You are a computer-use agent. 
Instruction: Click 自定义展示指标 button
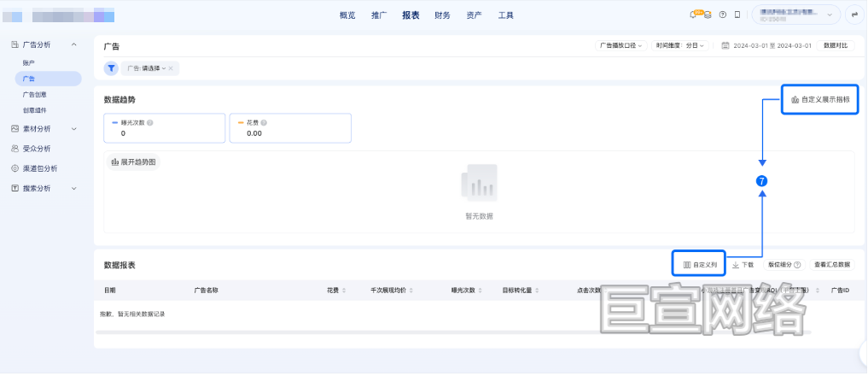tap(820, 100)
